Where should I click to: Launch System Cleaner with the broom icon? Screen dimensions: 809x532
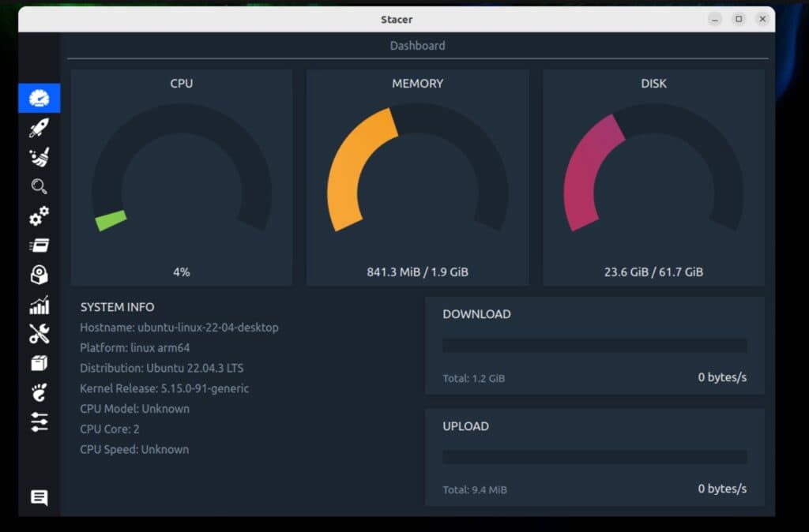click(38, 156)
